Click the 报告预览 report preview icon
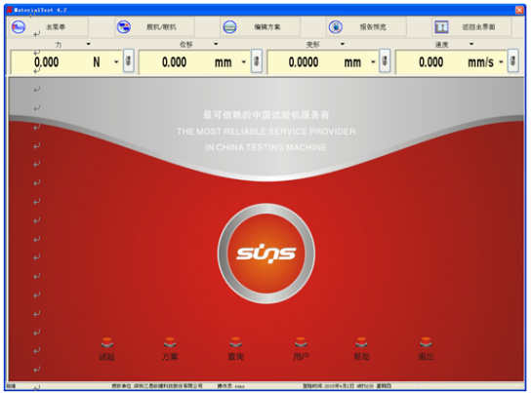Viewport: 532px width, 393px height. pos(336,26)
